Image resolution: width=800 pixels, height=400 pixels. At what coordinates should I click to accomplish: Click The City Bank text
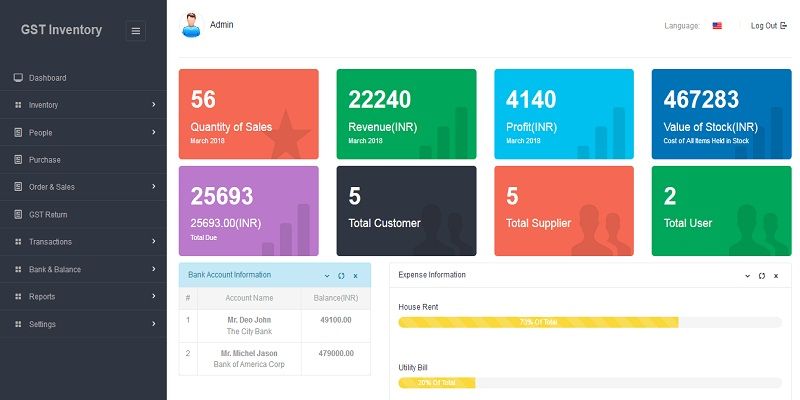click(249, 332)
